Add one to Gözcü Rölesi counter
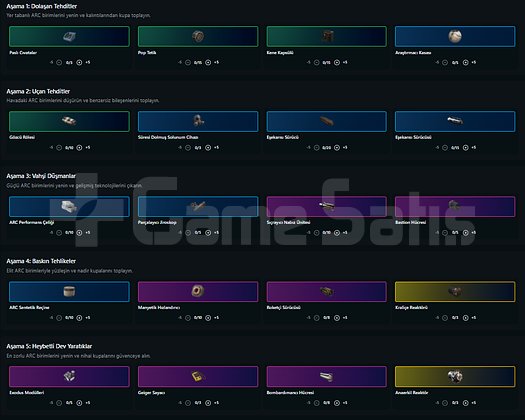Image resolution: width=525 pixels, height=420 pixels. pos(79,148)
